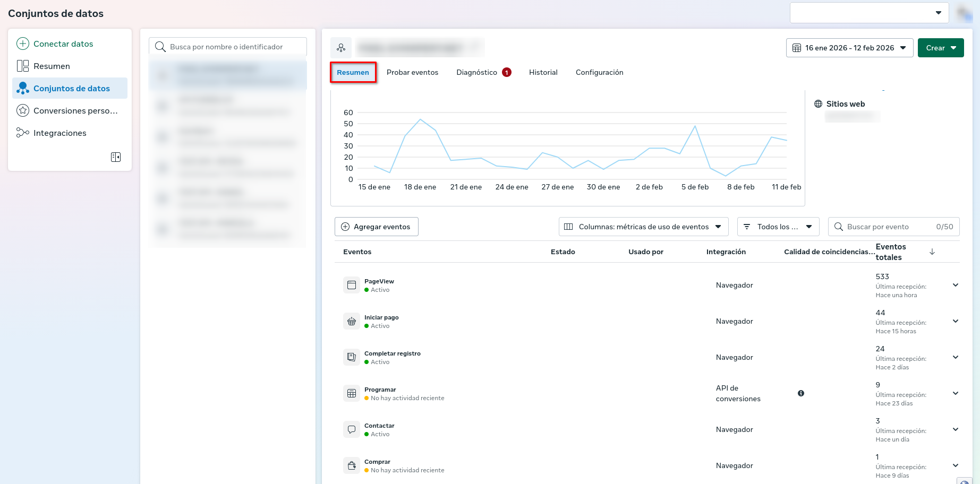Click the Iniciar pago basket icon
This screenshot has width=980, height=484.
(352, 322)
